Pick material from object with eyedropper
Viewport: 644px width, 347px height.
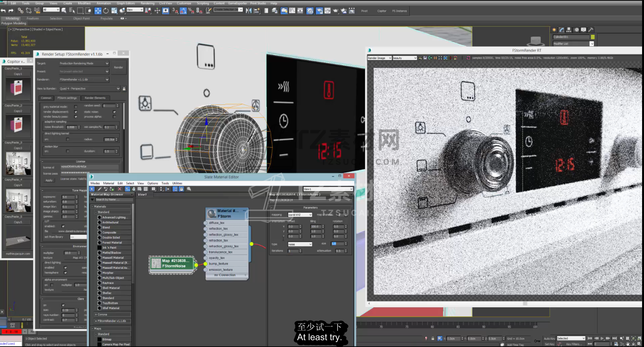tap(99, 189)
